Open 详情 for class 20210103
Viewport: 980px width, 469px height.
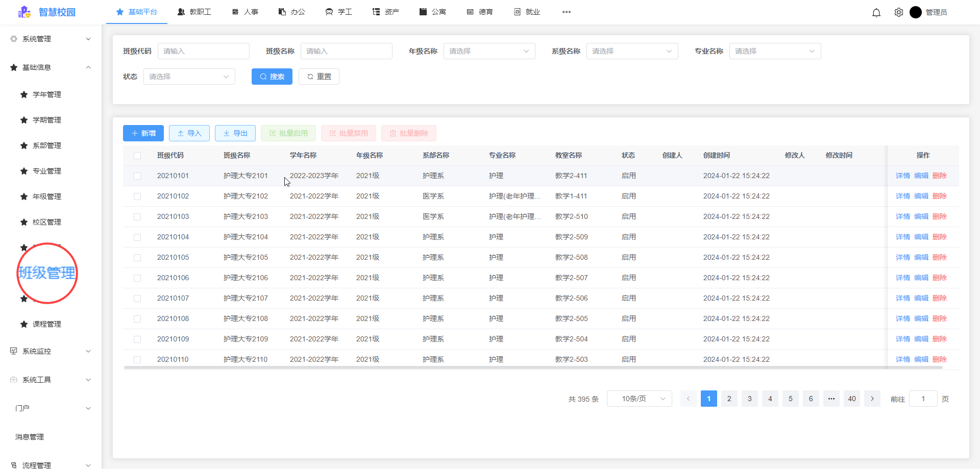(902, 216)
